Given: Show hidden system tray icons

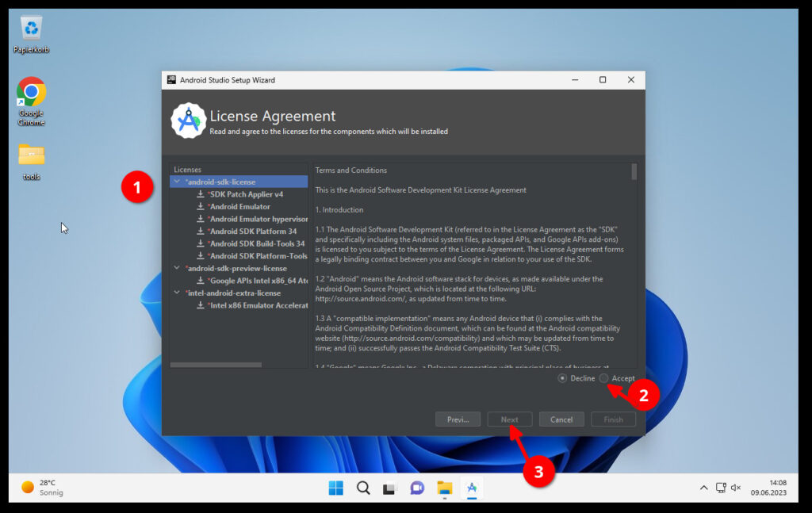Looking at the screenshot, I should point(704,488).
